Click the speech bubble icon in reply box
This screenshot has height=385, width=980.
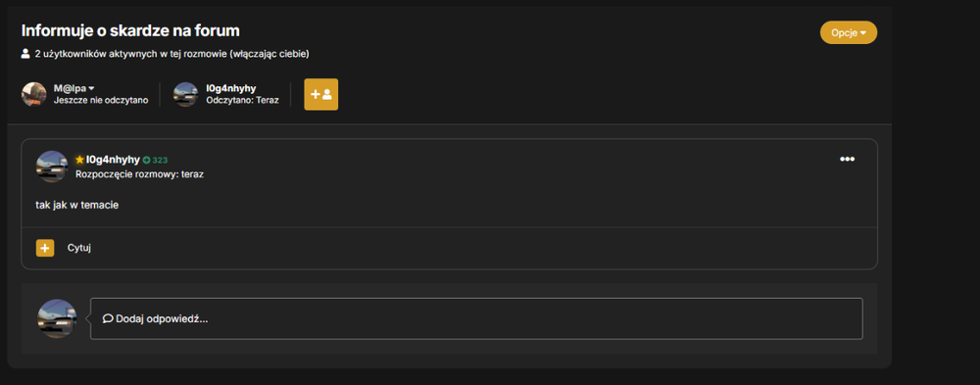coord(108,318)
